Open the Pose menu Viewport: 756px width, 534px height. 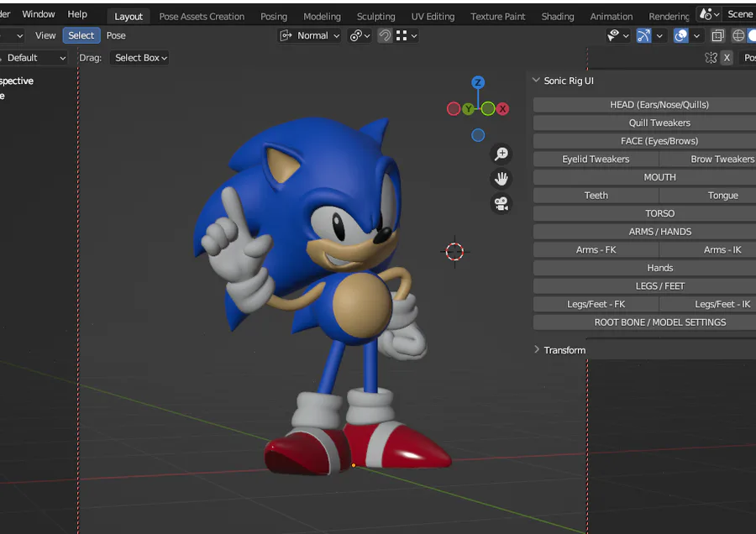click(116, 35)
